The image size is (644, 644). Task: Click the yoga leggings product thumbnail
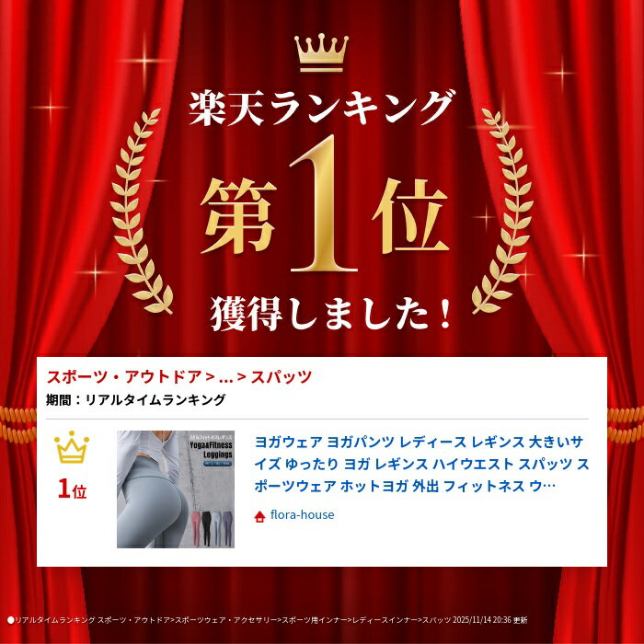point(176,489)
